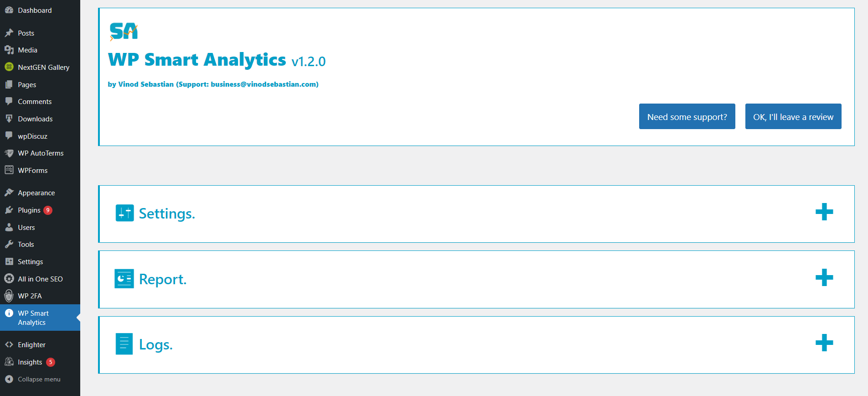Screen dimensions: 868x396
Task: Click the Logs document icon
Action: pos(124,344)
